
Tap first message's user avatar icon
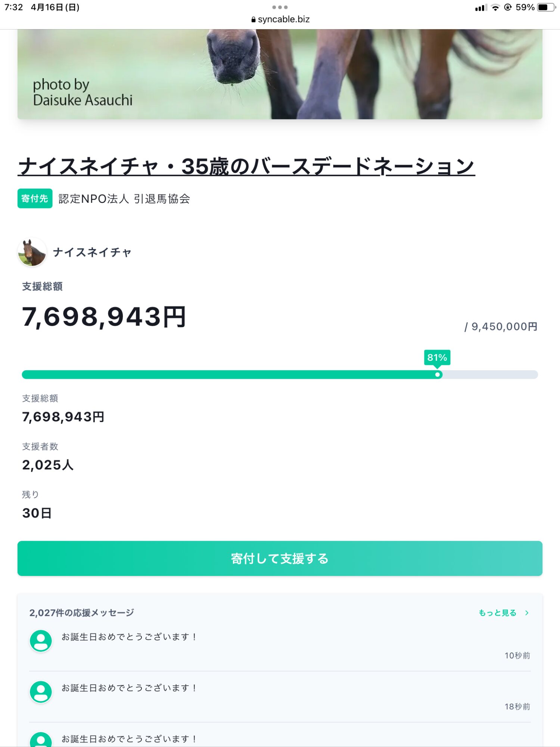click(41, 641)
